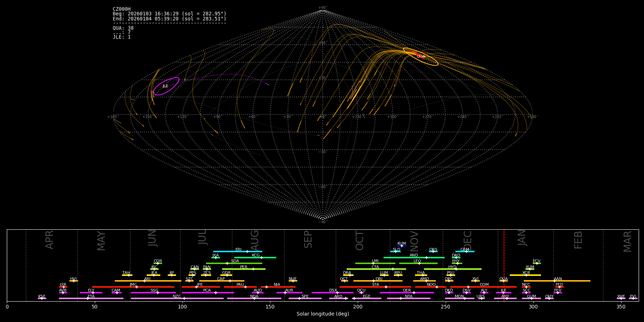Click the peak marker on the KUM bar

tap(402, 246)
